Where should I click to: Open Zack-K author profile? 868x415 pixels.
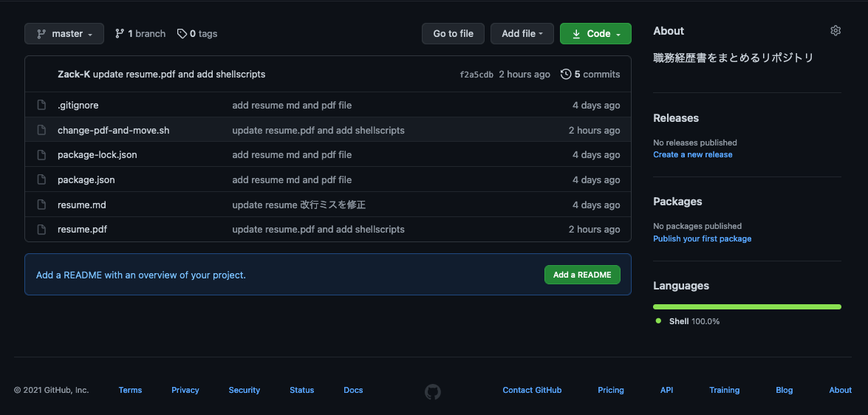74,74
